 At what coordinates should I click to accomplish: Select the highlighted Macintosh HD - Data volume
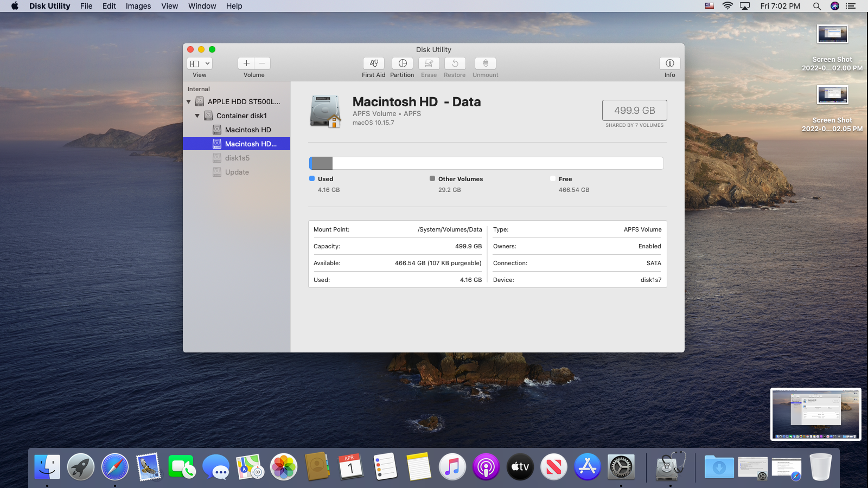pos(237,144)
